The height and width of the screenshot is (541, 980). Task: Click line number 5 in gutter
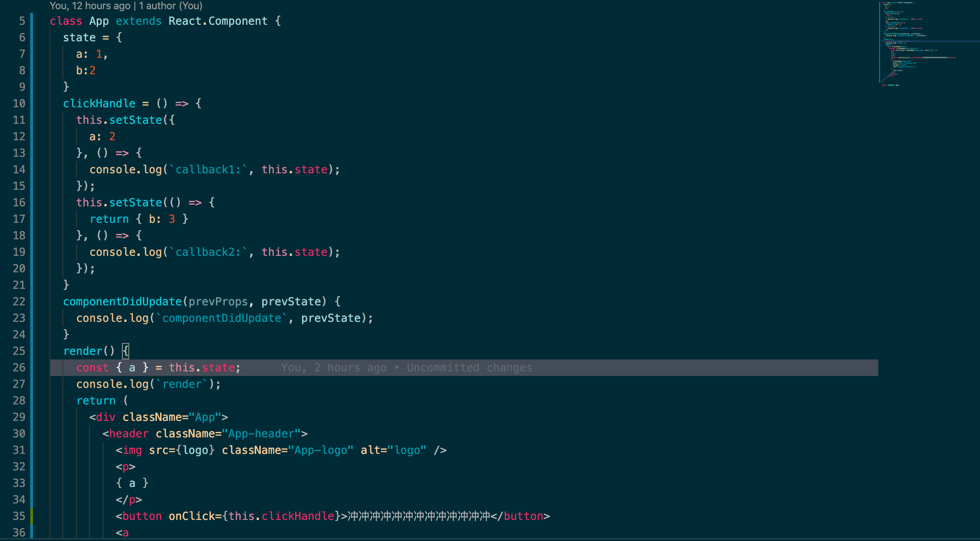coord(22,21)
